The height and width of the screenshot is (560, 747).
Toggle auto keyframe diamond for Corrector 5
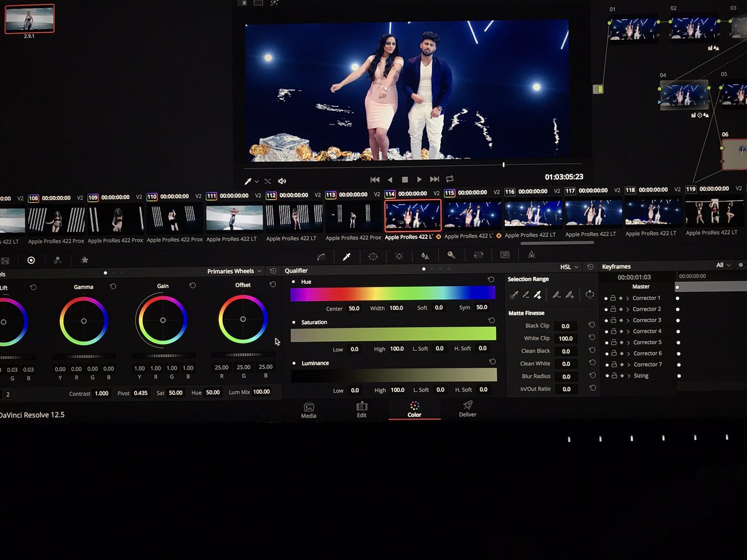coord(621,342)
